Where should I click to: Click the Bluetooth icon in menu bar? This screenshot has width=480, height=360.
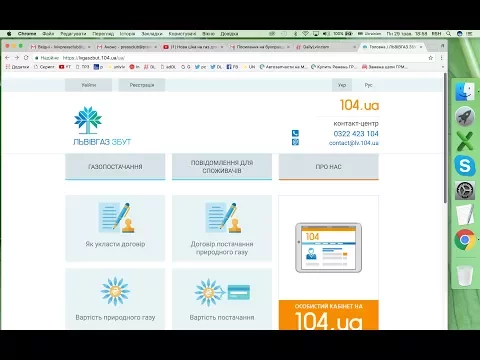tap(295, 34)
